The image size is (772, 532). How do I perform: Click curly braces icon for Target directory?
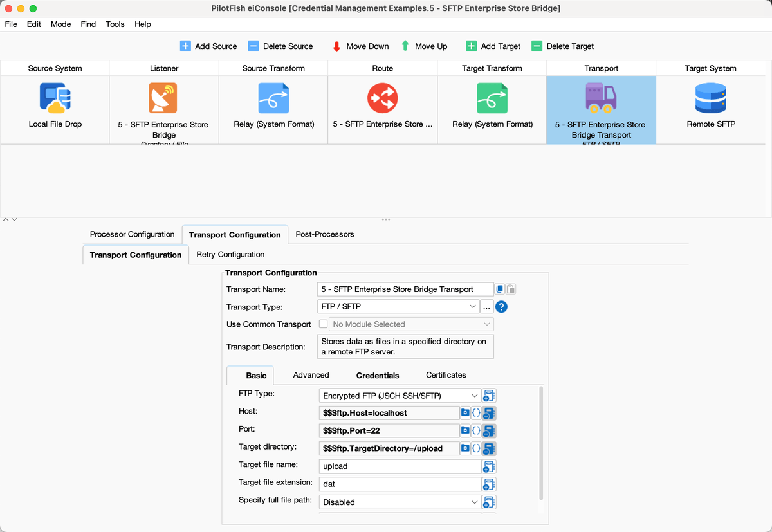tap(476, 448)
